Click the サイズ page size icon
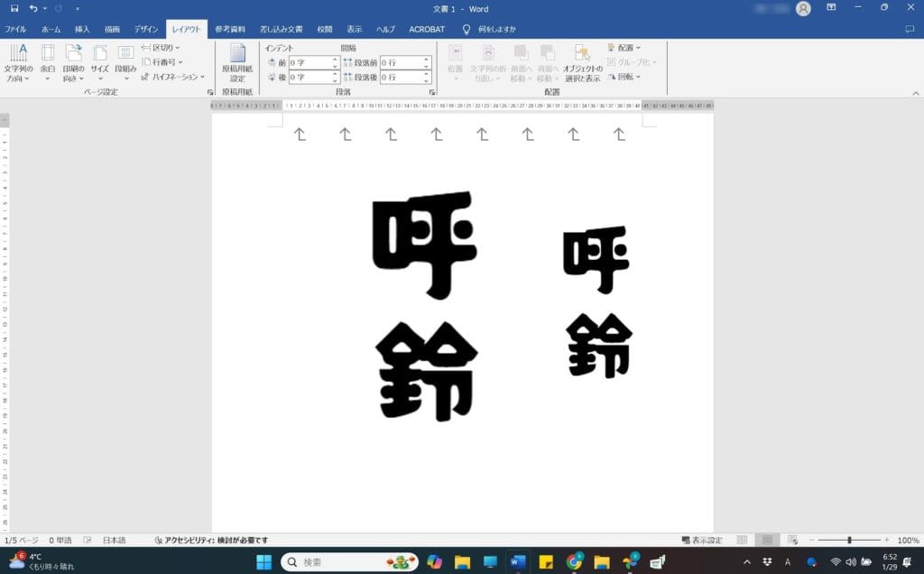This screenshot has width=924, height=574. (x=99, y=61)
